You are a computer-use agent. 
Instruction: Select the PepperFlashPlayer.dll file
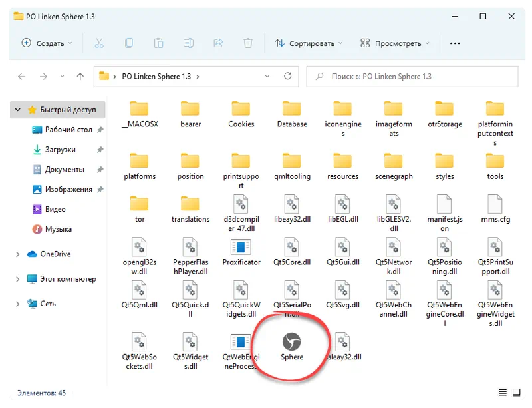[x=190, y=256]
